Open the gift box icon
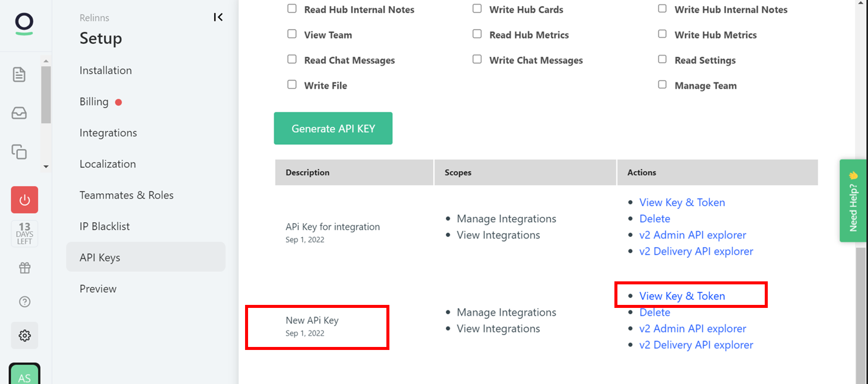This screenshot has width=868, height=384. coord(25,268)
